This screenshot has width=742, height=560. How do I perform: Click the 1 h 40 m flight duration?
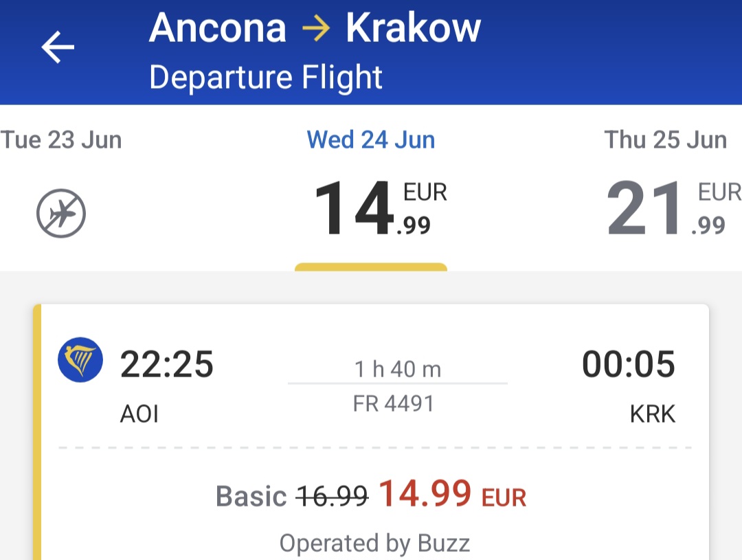pyautogui.click(x=398, y=369)
